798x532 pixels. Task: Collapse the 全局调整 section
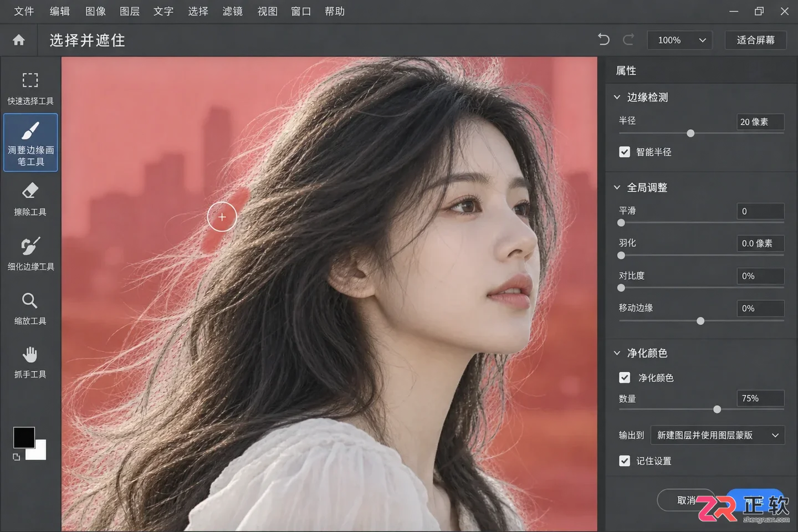[x=617, y=187]
